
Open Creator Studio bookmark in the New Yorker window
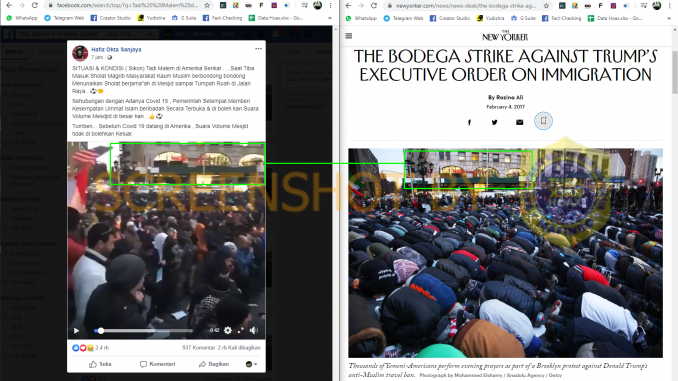pyautogui.click(x=450, y=18)
